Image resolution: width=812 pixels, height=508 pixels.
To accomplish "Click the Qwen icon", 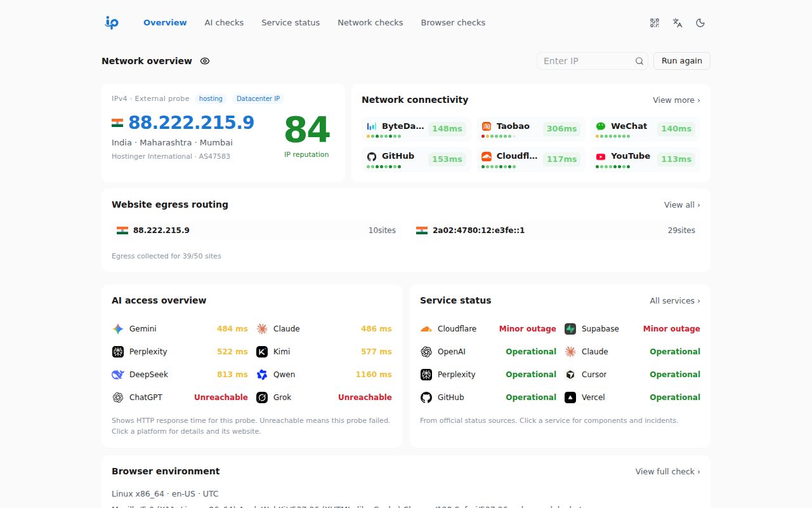I will [x=262, y=375].
